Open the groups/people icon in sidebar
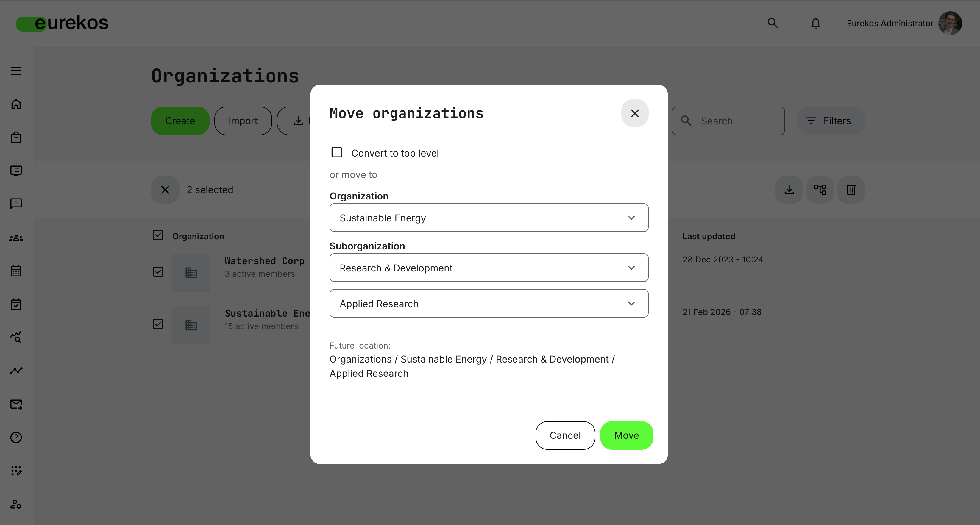This screenshot has height=525, width=980. pyautogui.click(x=16, y=238)
